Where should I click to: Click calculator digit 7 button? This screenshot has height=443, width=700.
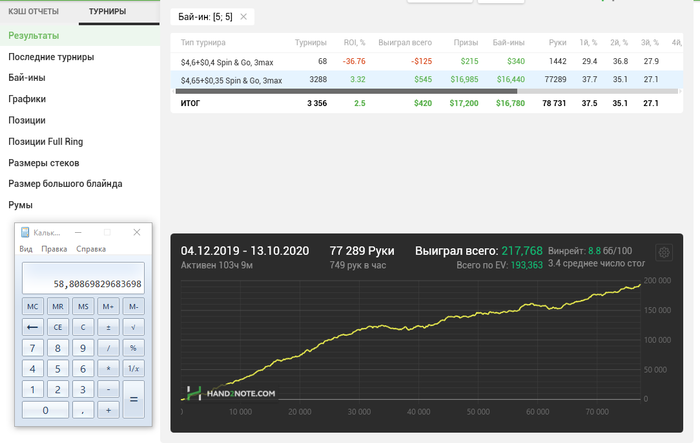(x=33, y=348)
